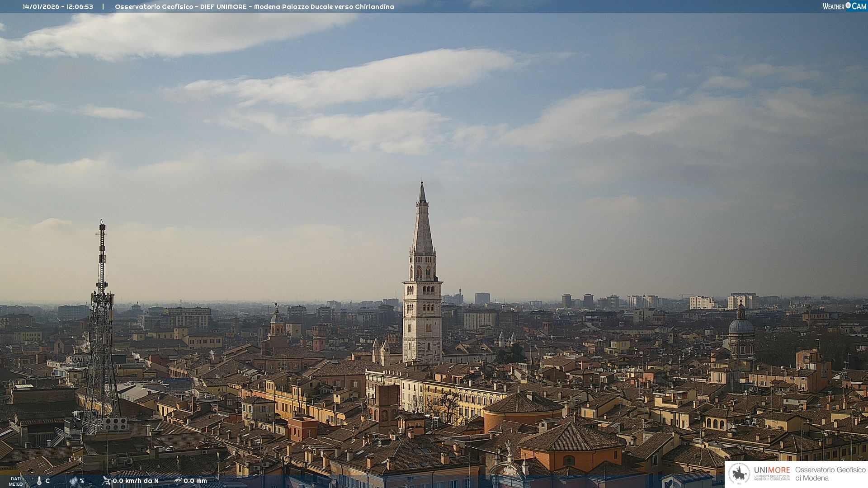Click the humidity percent symbol
868x488 pixels.
[x=82, y=481]
